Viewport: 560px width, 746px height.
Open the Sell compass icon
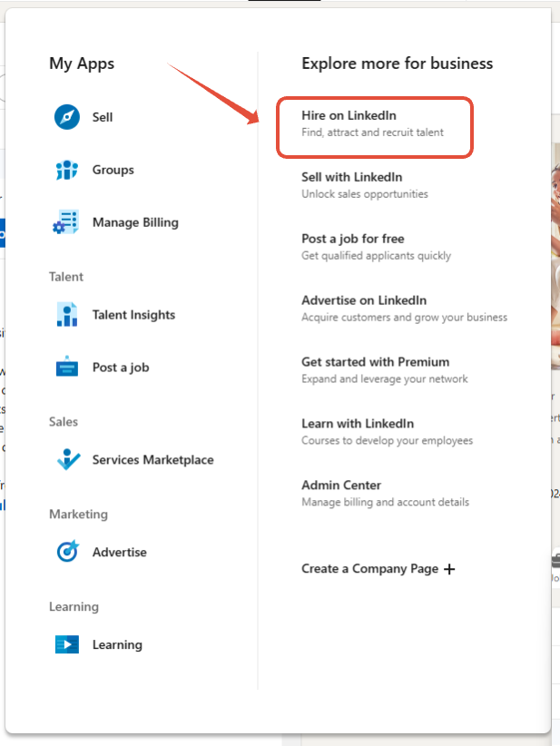click(x=66, y=117)
